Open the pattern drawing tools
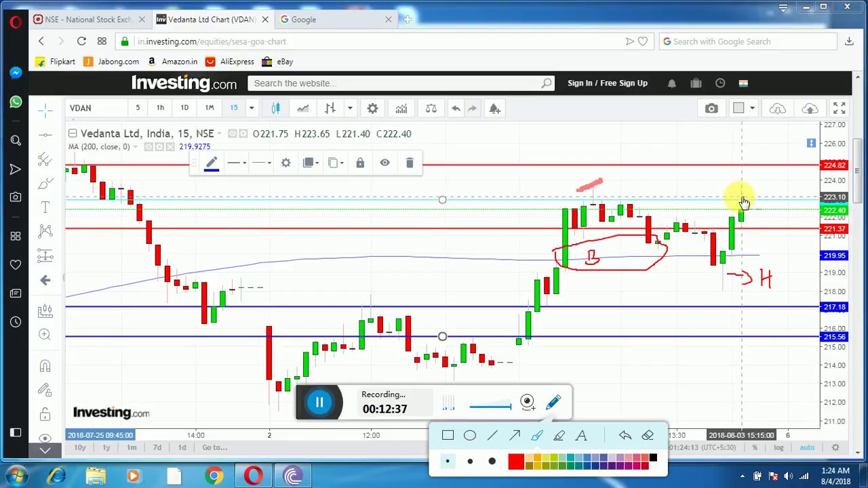Image resolution: width=868 pixels, height=488 pixels. (45, 231)
